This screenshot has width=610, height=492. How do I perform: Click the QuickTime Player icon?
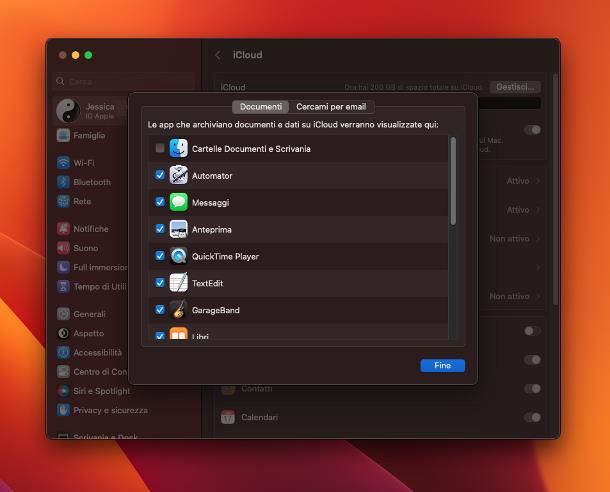179,256
